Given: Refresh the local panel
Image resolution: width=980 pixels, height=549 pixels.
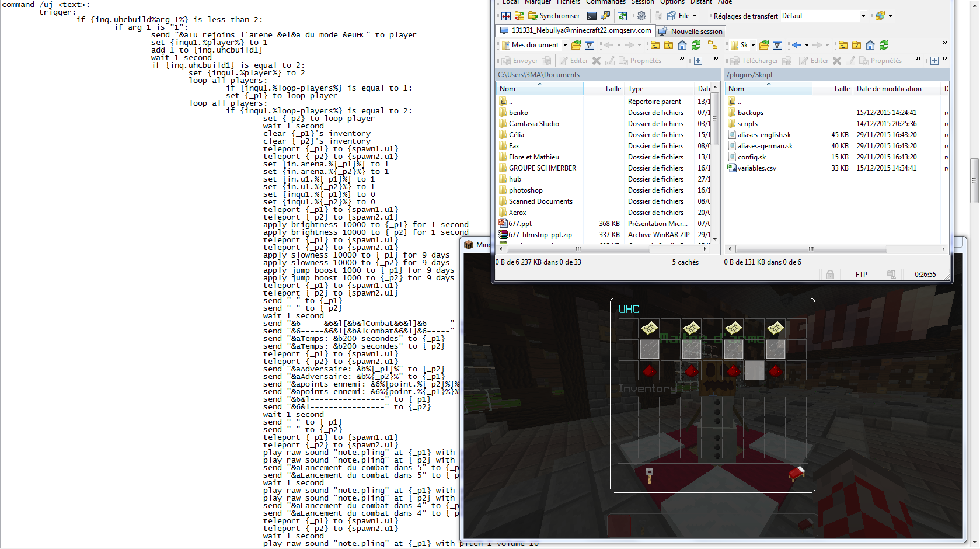Looking at the screenshot, I should pos(696,45).
